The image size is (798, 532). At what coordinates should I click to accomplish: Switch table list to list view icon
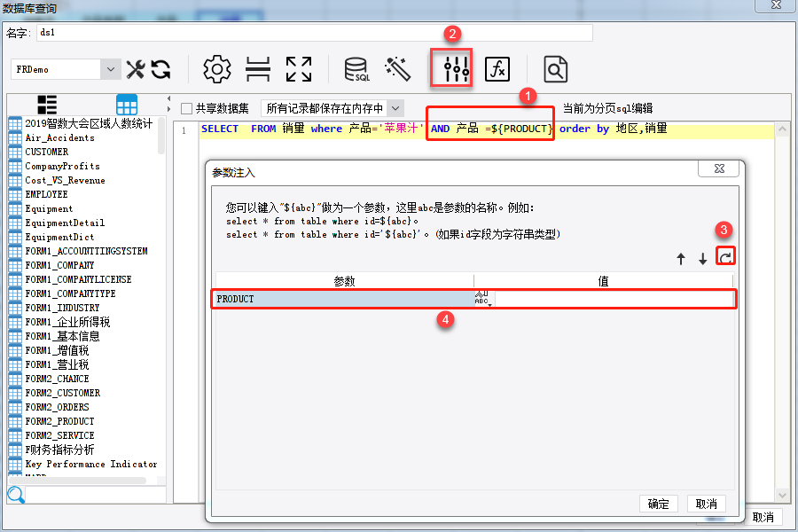point(47,105)
